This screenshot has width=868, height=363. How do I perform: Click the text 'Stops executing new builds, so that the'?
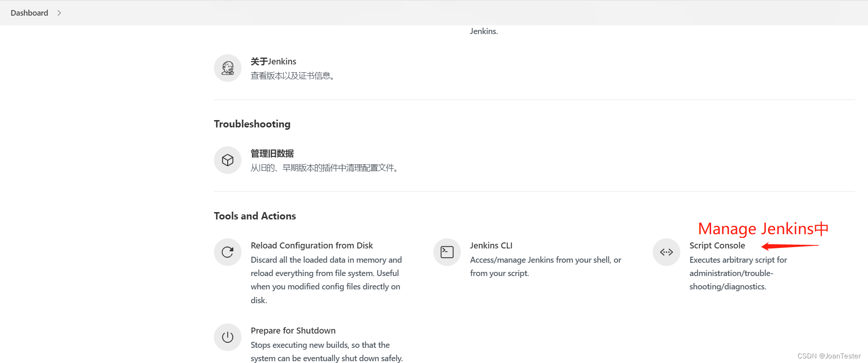point(320,345)
